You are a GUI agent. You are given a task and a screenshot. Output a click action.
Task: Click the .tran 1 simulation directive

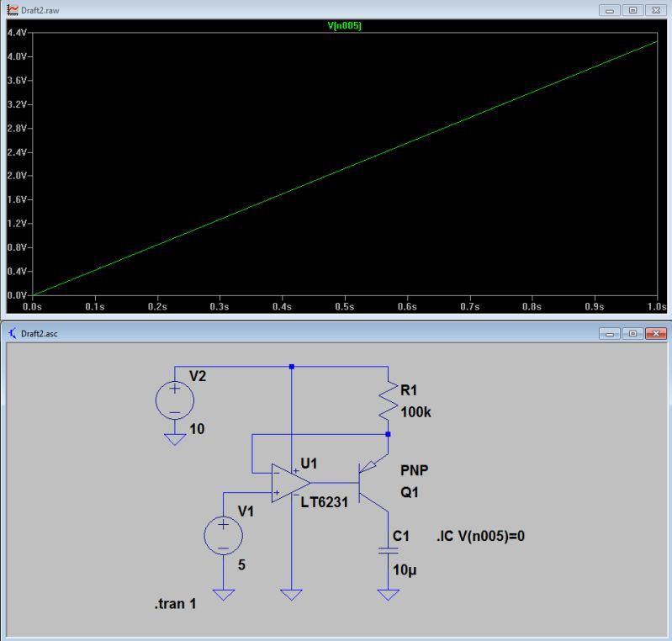(175, 604)
